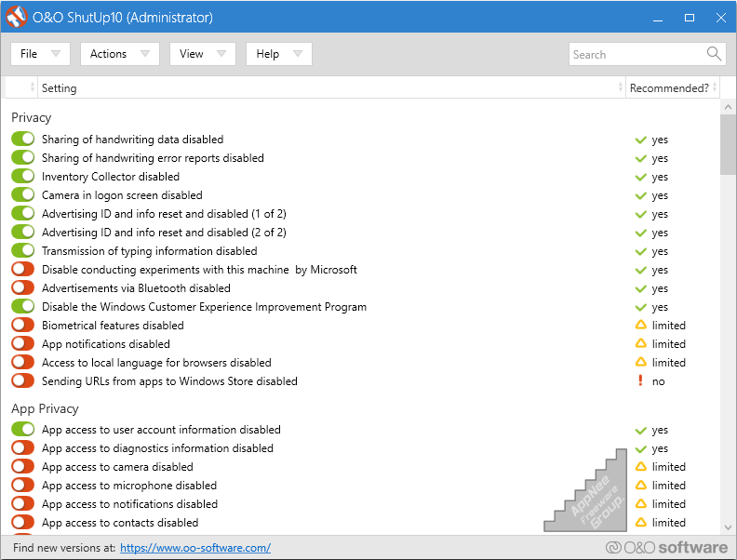This screenshot has height=560, width=737.
Task: Click yellow limited icon for Biometrical features disabled
Action: [640, 325]
